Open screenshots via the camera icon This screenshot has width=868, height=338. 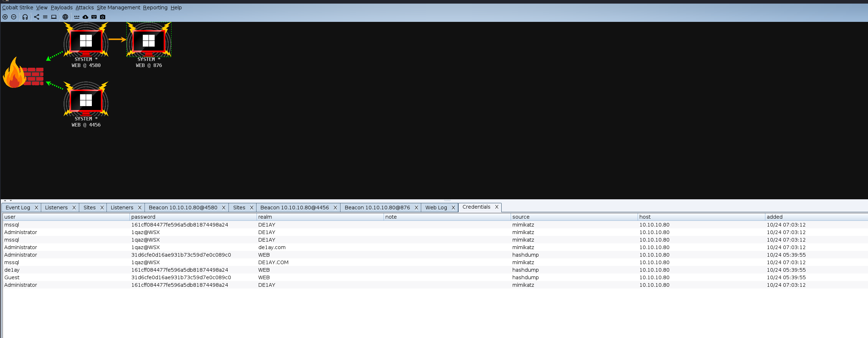(x=103, y=17)
